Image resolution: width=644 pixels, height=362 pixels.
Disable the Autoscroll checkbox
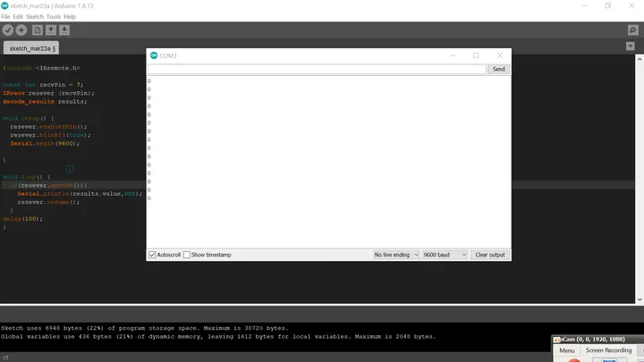point(152,255)
